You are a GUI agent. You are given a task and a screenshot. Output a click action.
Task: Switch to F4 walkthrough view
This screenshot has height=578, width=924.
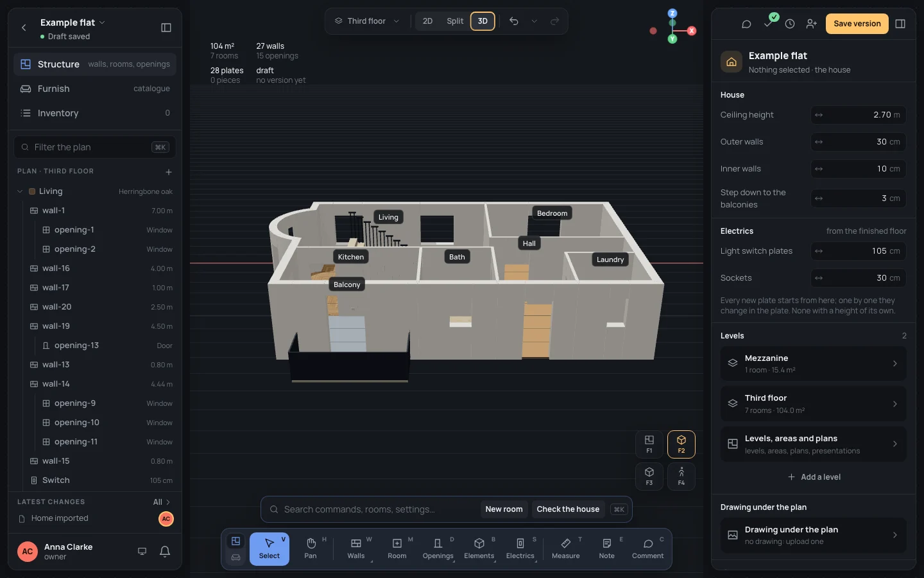681,476
